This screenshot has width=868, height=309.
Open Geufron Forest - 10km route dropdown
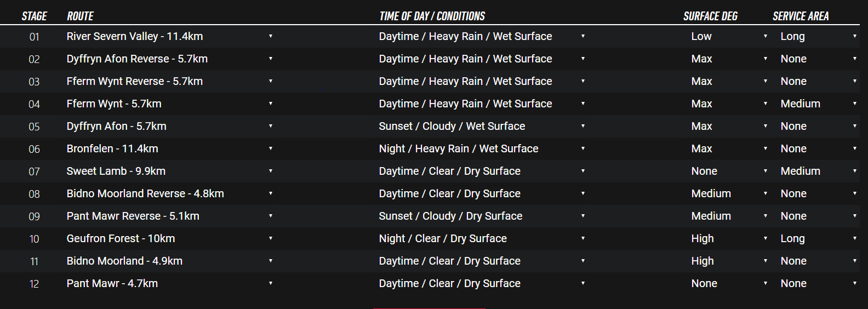tap(170, 238)
